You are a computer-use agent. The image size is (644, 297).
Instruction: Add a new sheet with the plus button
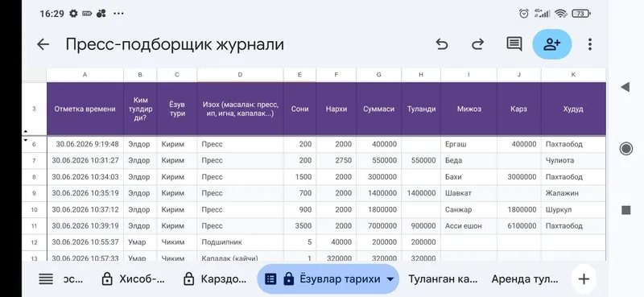[x=584, y=279]
